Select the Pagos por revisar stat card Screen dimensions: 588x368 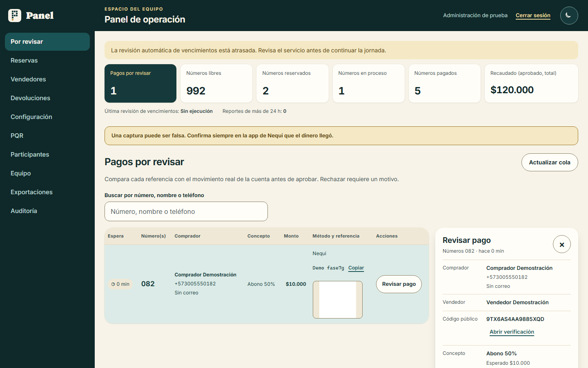click(140, 83)
